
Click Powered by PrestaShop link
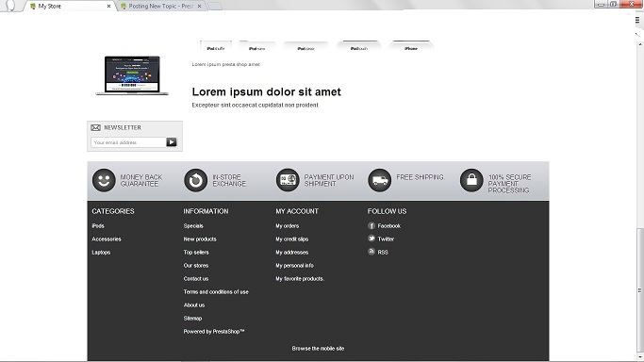(214, 331)
